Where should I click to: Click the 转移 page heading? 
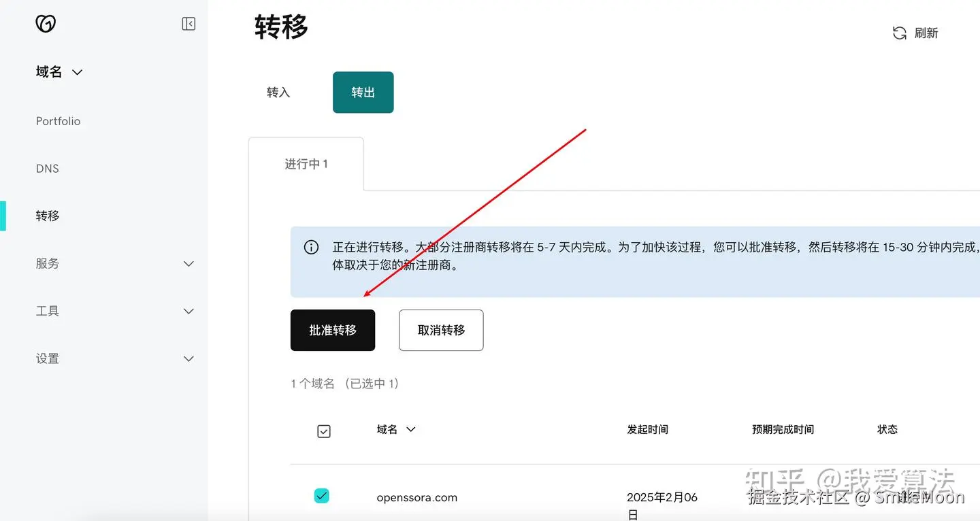point(282,28)
